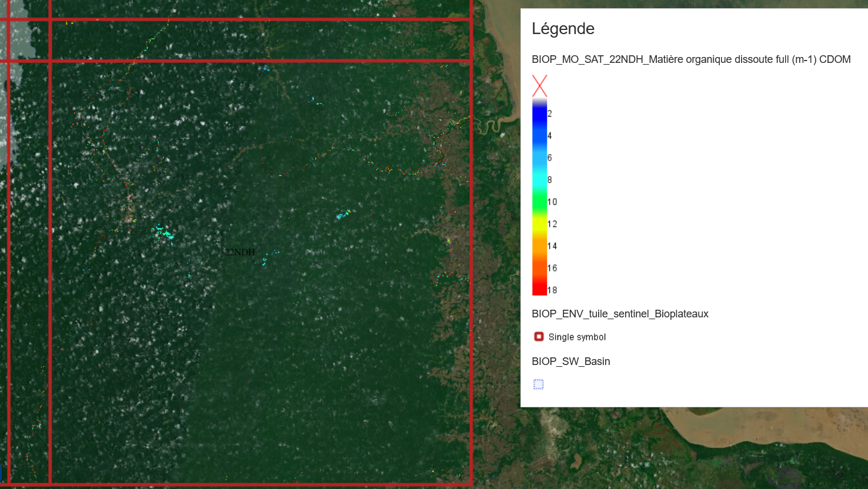The height and width of the screenshot is (489, 868).
Task: Click the red X no-data symbol
Action: [x=539, y=86]
